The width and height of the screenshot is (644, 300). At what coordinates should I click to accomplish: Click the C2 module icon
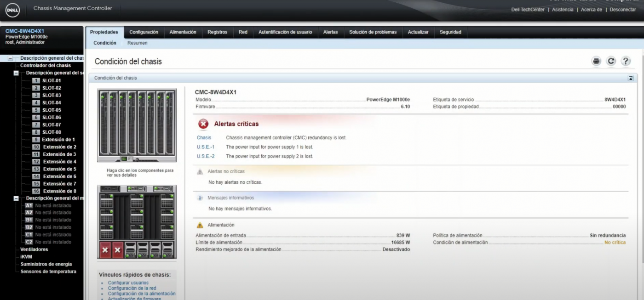(x=29, y=242)
